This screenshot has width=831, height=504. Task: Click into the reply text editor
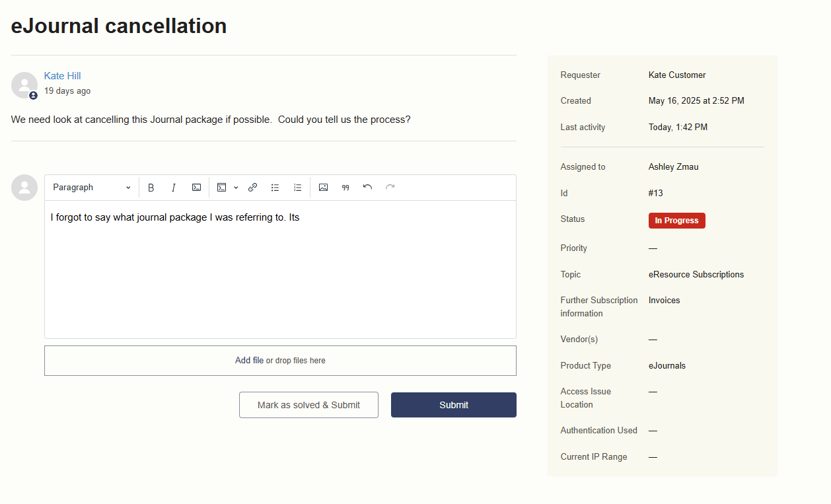(280, 270)
